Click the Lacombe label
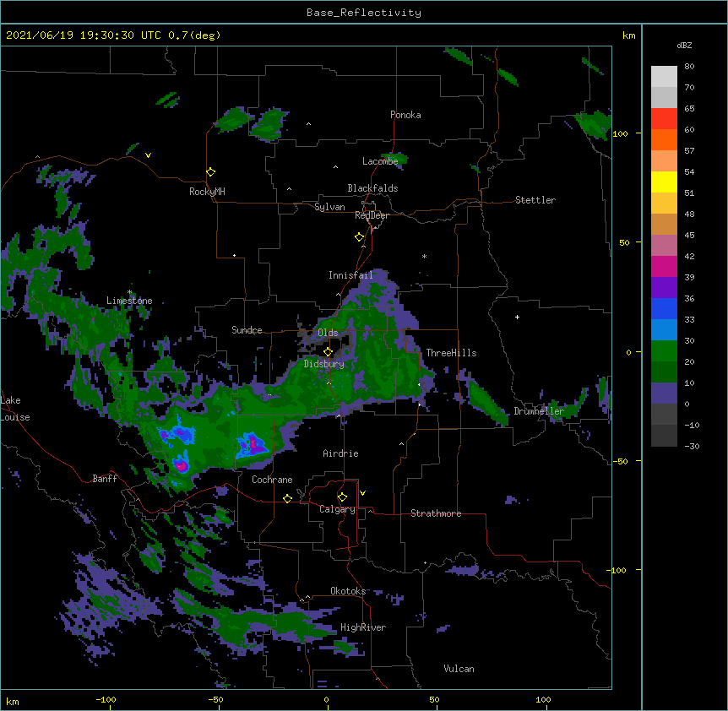 (x=380, y=161)
